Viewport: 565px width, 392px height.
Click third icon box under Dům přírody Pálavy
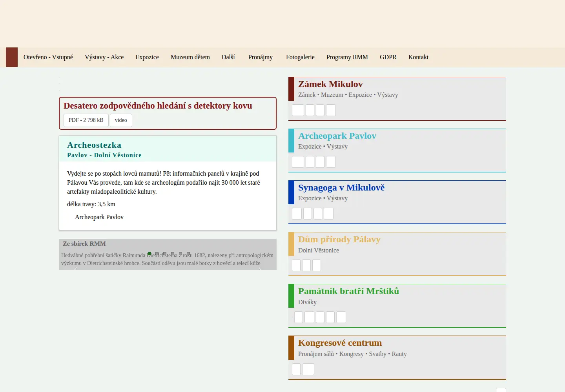pos(317,265)
